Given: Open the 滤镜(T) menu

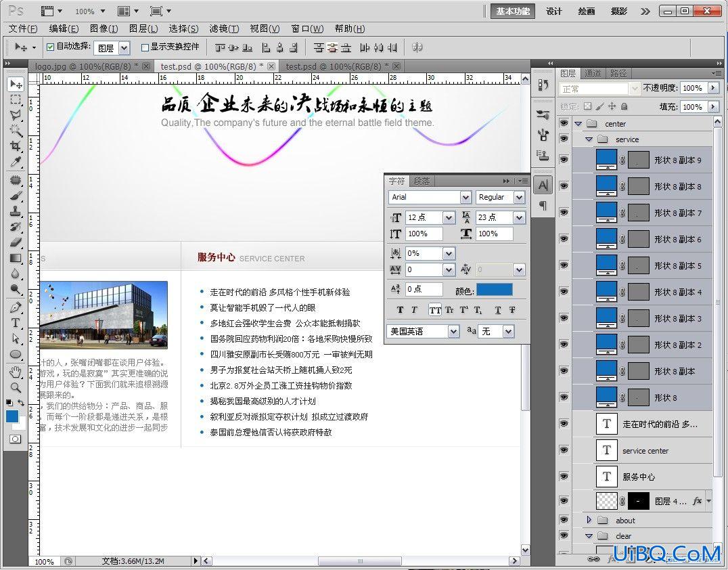Looking at the screenshot, I should [x=224, y=29].
